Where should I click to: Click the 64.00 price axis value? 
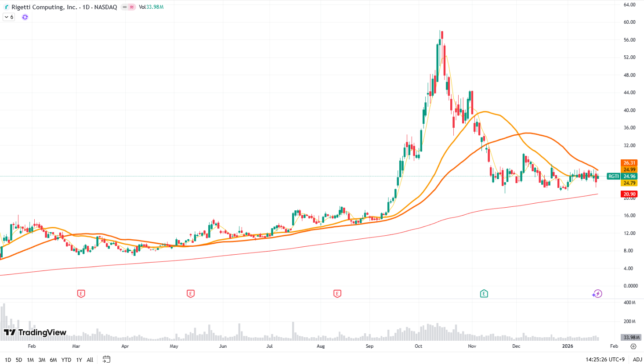tap(630, 5)
